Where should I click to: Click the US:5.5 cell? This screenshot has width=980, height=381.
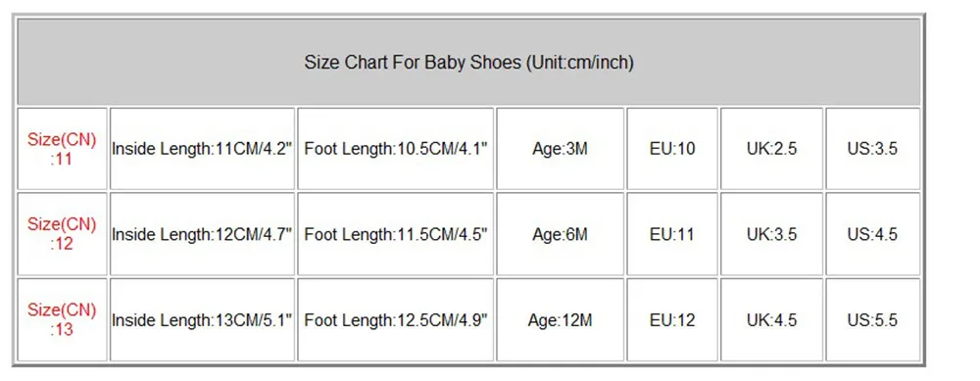872,320
